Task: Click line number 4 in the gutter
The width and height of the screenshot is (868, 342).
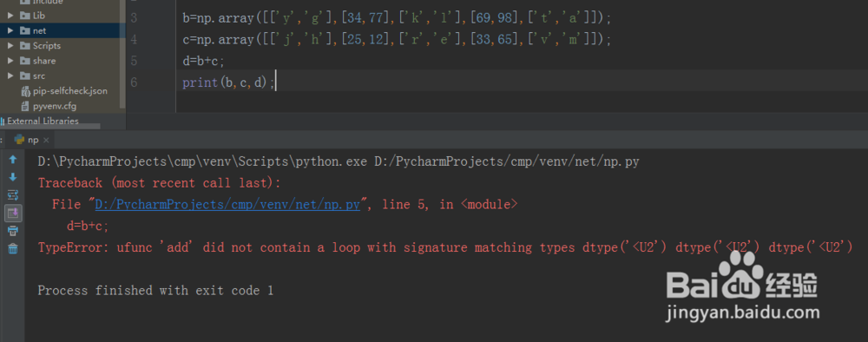Action: [134, 40]
